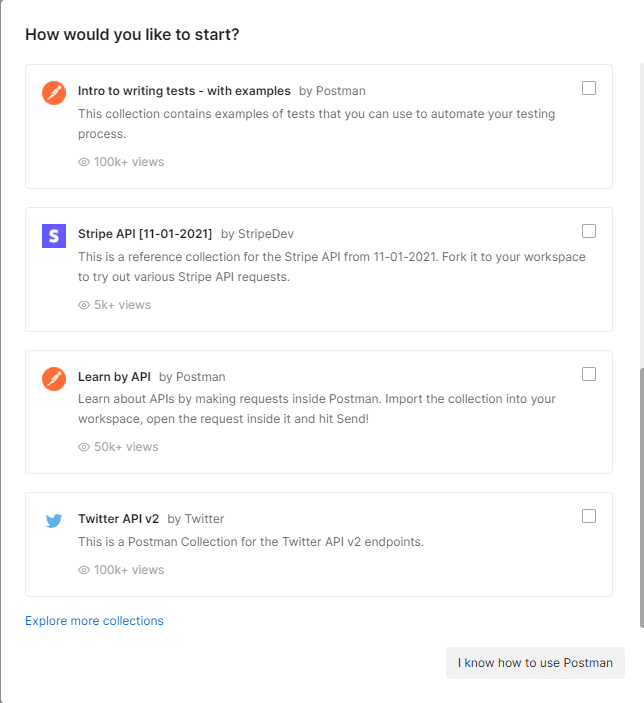Tick the Stripe API [11-01-2021] checkbox
The width and height of the screenshot is (644, 703).
pyautogui.click(x=589, y=231)
